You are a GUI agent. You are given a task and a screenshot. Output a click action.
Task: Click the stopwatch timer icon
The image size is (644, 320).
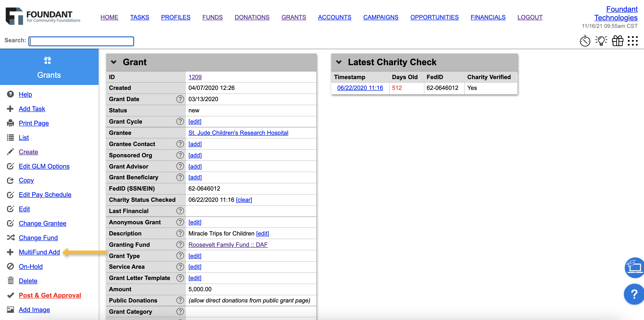point(585,41)
